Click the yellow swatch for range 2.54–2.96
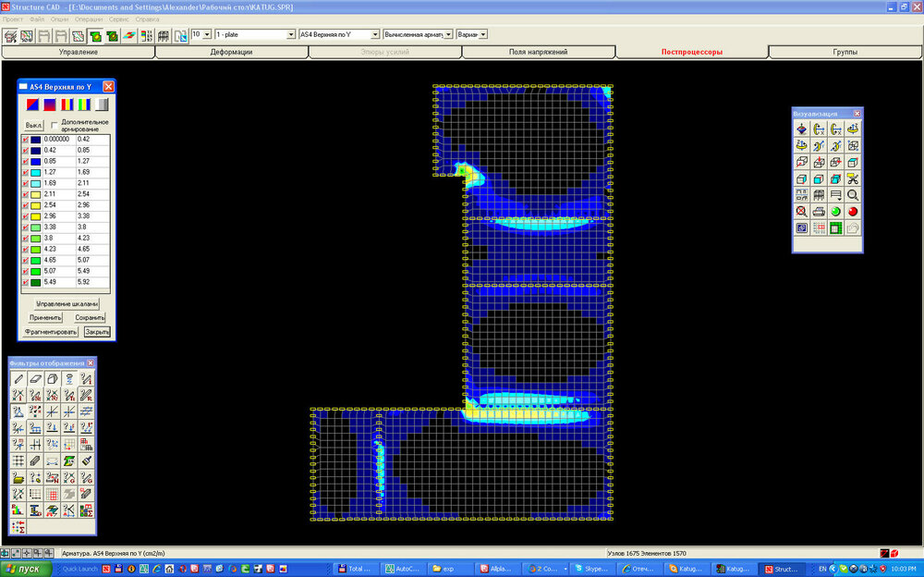924x577 pixels. point(36,206)
